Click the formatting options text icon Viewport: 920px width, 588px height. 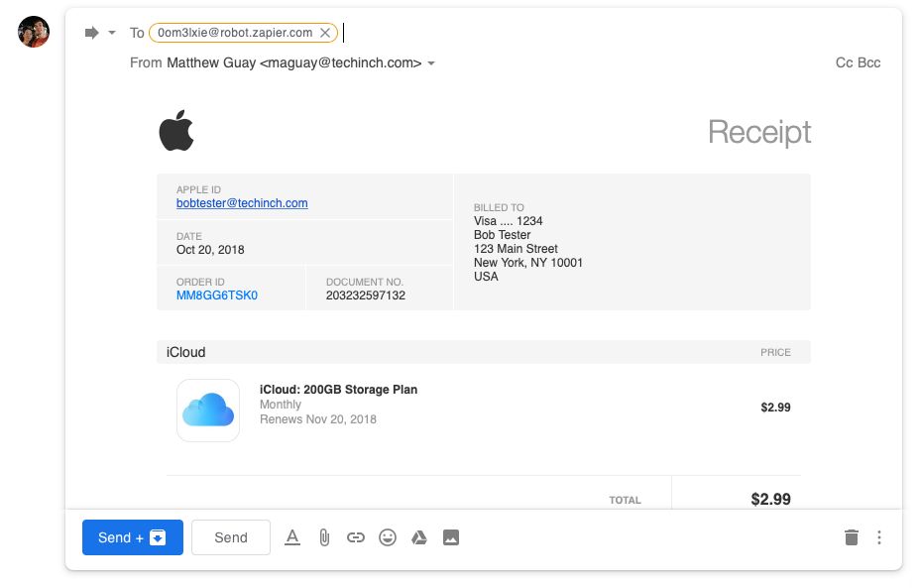[291, 537]
